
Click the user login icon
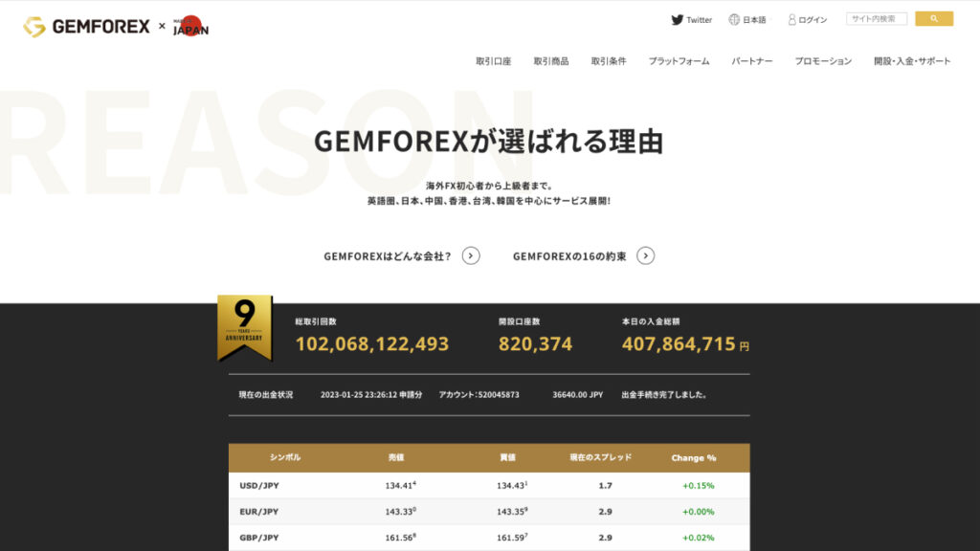tap(791, 20)
